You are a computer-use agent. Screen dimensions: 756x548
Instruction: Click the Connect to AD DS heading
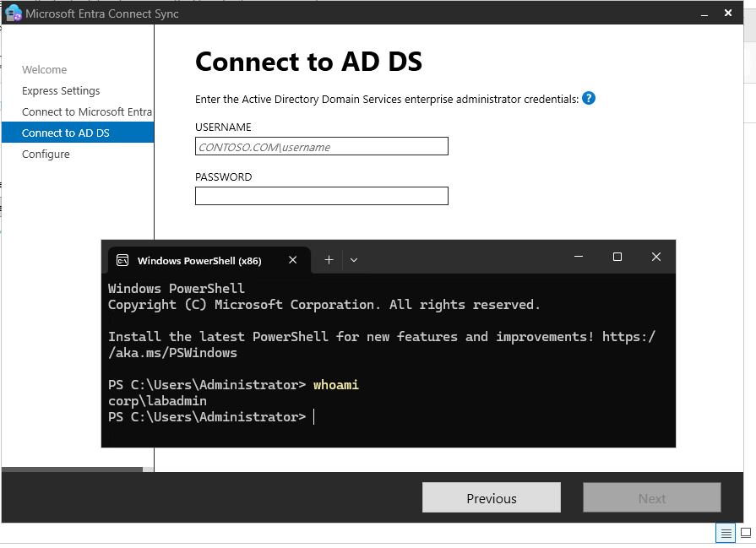click(308, 62)
